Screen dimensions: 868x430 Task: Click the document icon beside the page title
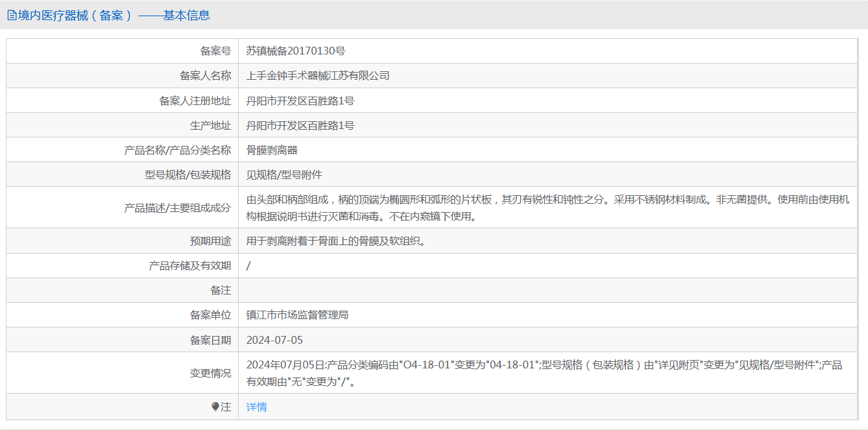(12, 16)
